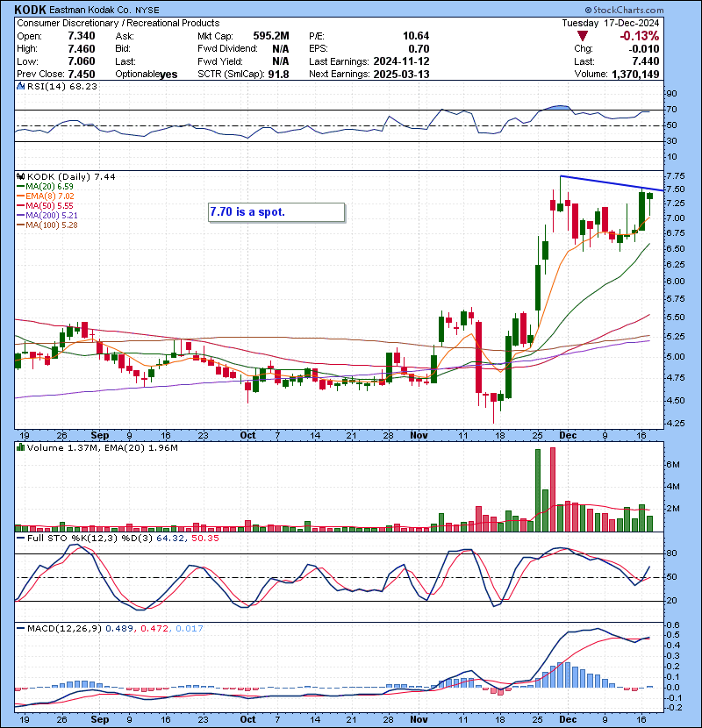The image size is (702, 728).
Task: Click the Consumer Discretionary / Recreational Products sector text
Action: coord(118,23)
